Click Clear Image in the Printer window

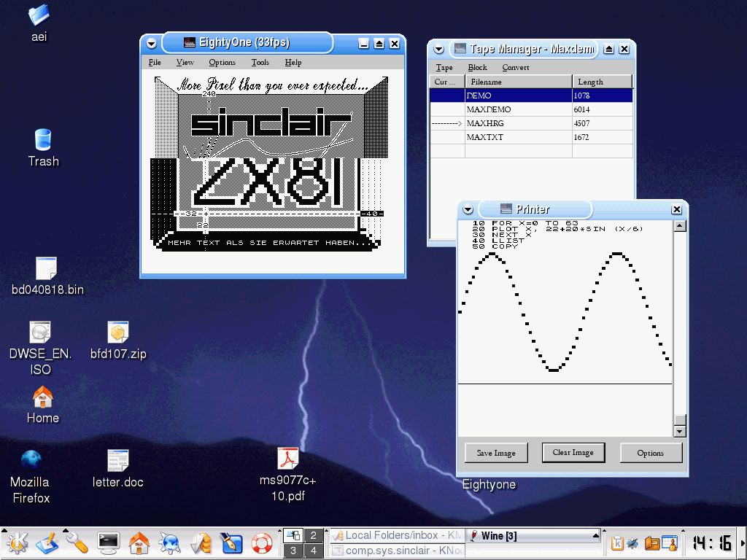(573, 452)
